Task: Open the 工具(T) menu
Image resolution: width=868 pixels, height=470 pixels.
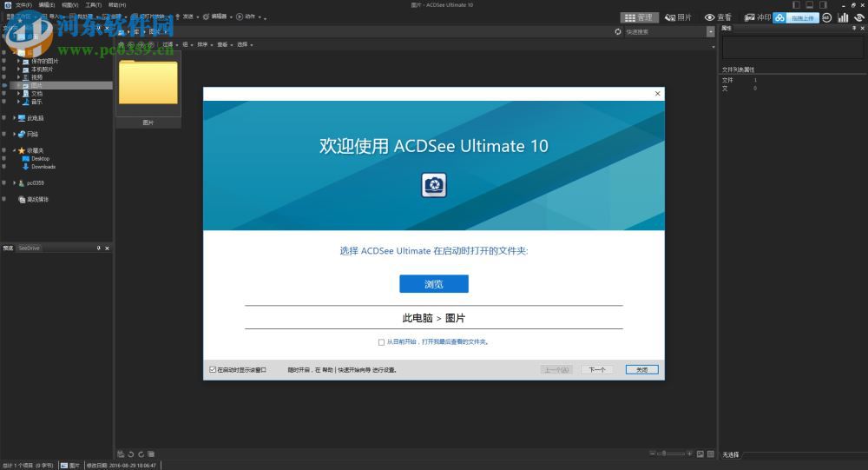Action: (93, 5)
